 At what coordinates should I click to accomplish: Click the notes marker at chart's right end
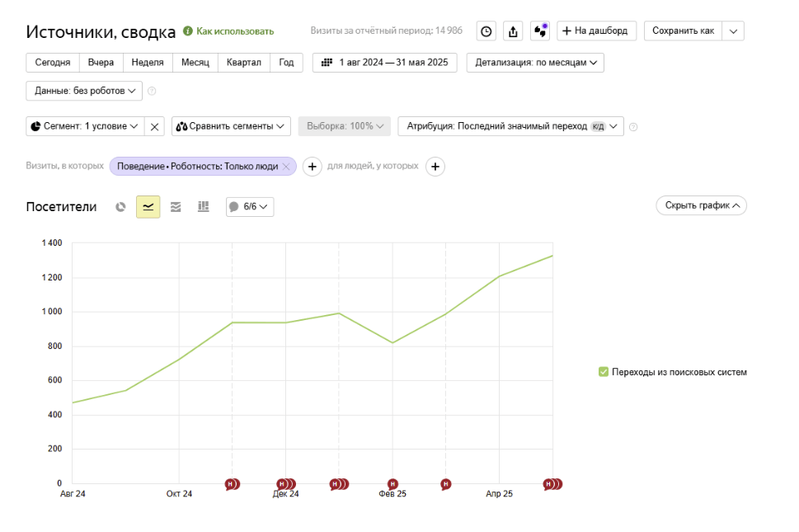[552, 484]
